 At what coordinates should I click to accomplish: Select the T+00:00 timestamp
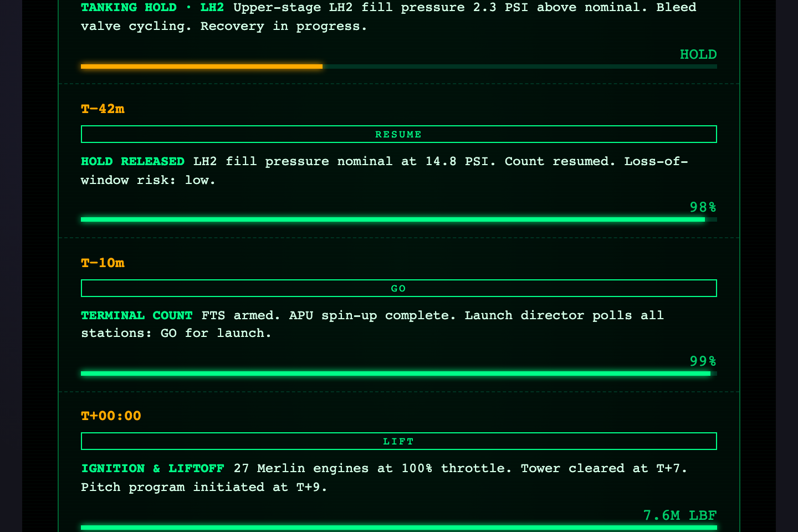(x=111, y=416)
